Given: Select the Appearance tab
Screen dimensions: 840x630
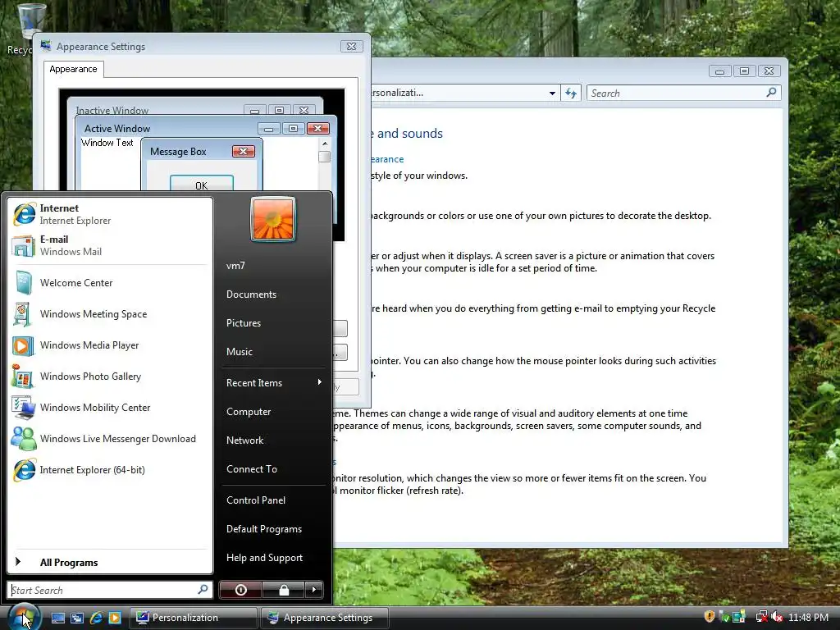Looking at the screenshot, I should pyautogui.click(x=73, y=69).
